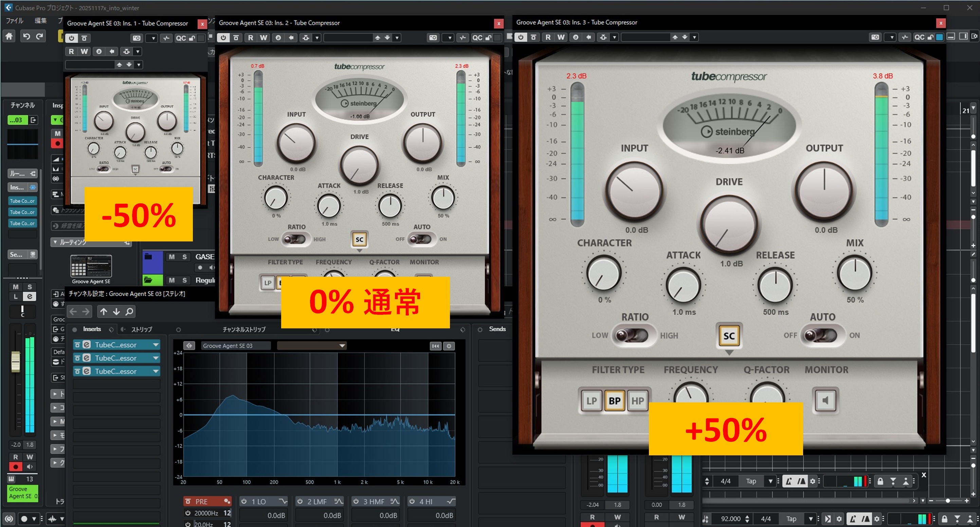Click Write automation W in Ins. 3 window

coord(561,37)
